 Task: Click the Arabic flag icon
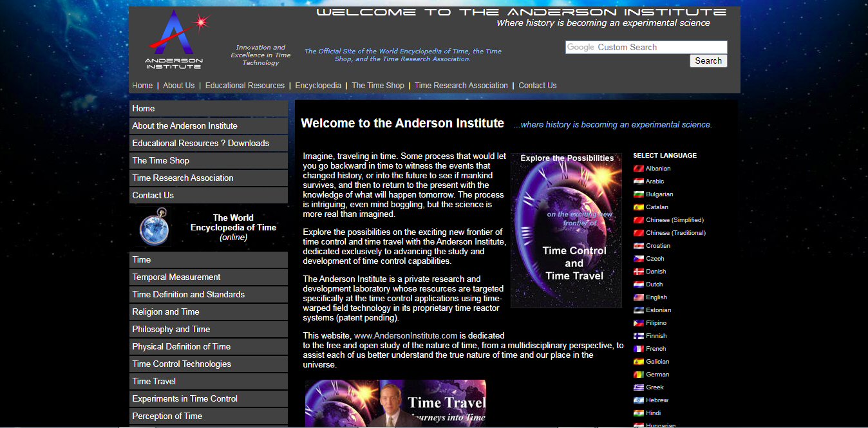(x=639, y=181)
